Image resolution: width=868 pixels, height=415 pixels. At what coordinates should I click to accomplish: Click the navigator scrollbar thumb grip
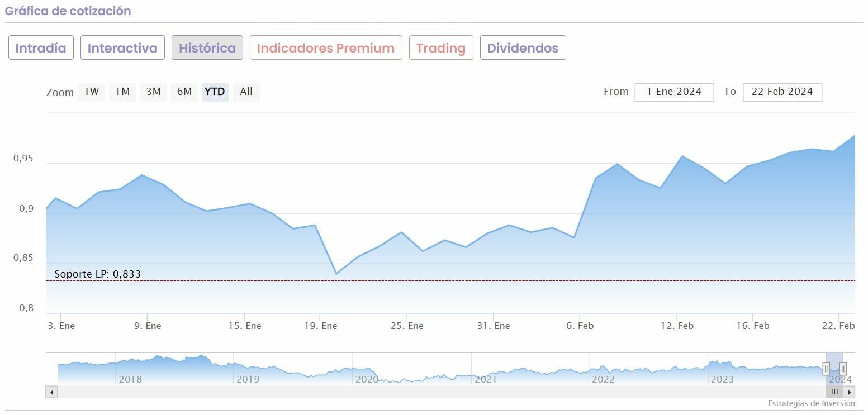[834, 392]
